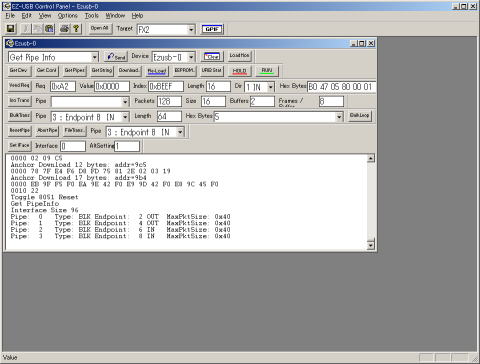Click the GPIF toolbar button

click(212, 29)
